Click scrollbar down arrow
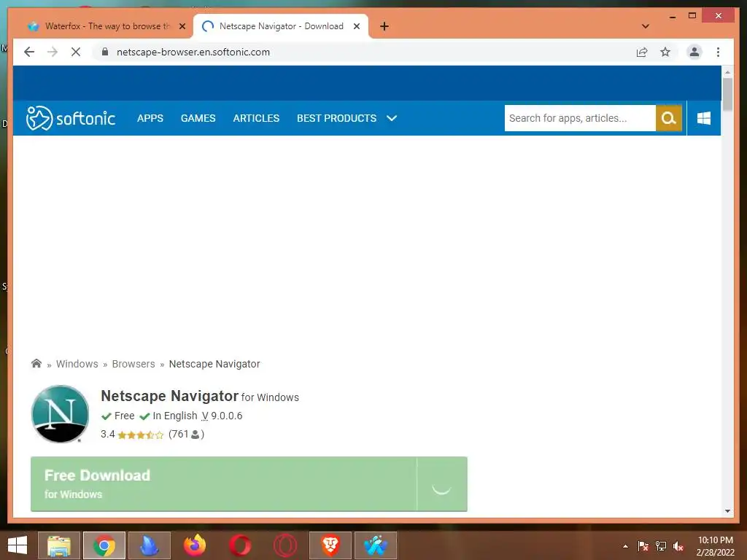The height and width of the screenshot is (560, 747). [x=727, y=511]
